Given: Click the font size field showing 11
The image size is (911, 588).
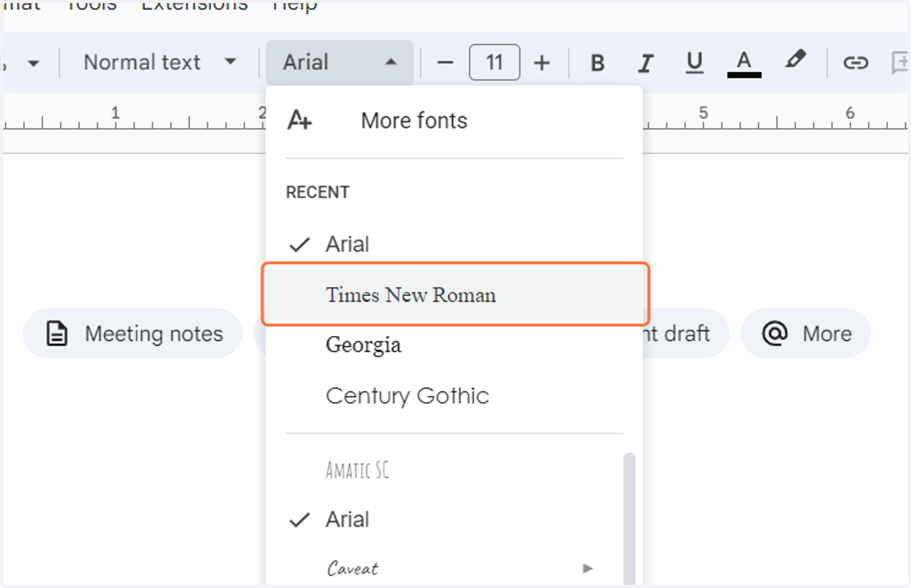Looking at the screenshot, I should tap(494, 62).
